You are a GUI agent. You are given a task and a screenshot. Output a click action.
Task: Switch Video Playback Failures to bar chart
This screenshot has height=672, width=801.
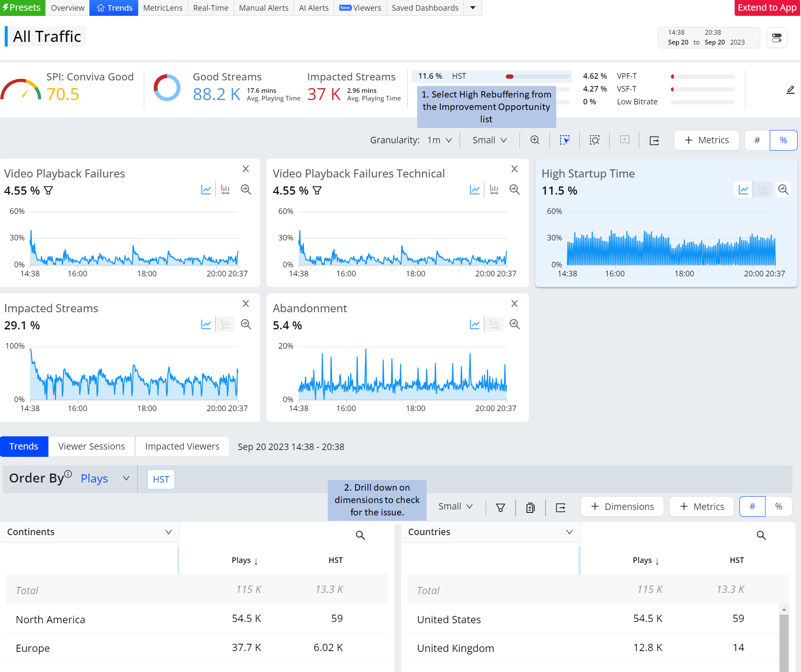pyautogui.click(x=225, y=189)
